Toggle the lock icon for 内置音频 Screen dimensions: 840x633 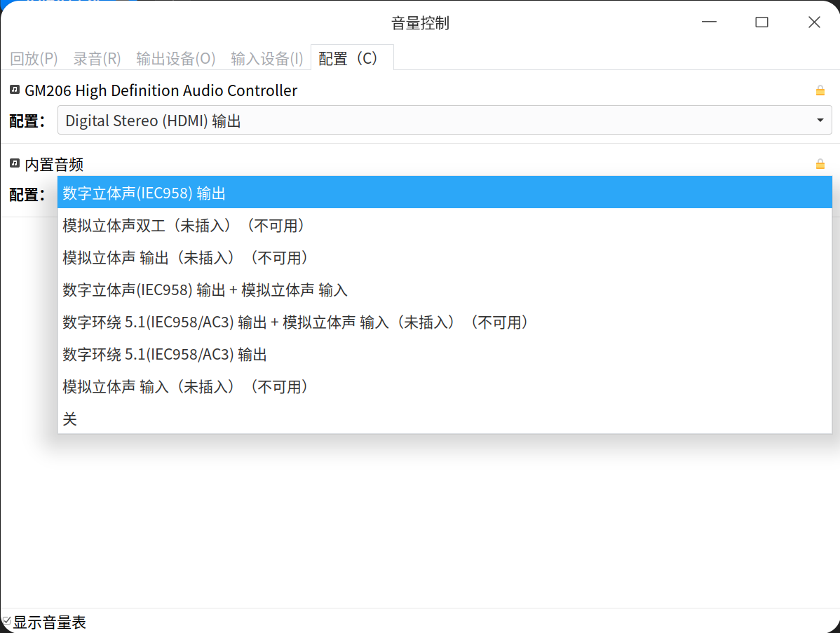point(820,164)
